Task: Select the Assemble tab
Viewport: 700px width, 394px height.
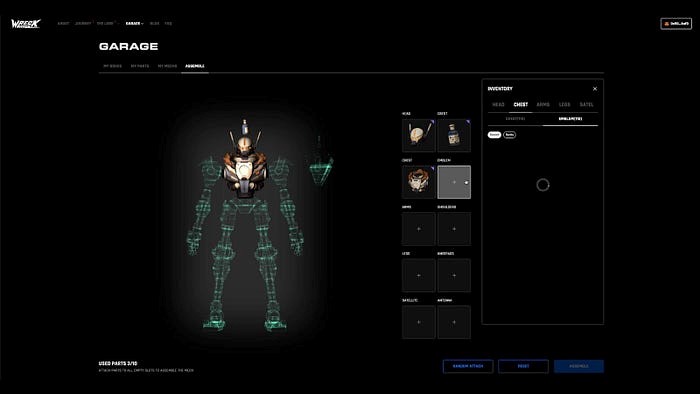Action: (195, 66)
